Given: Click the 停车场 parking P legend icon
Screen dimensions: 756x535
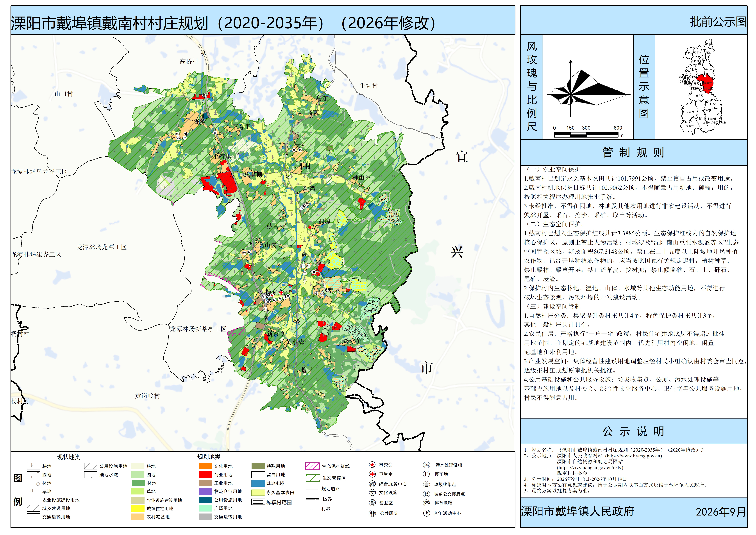Looking at the screenshot, I should (427, 474).
